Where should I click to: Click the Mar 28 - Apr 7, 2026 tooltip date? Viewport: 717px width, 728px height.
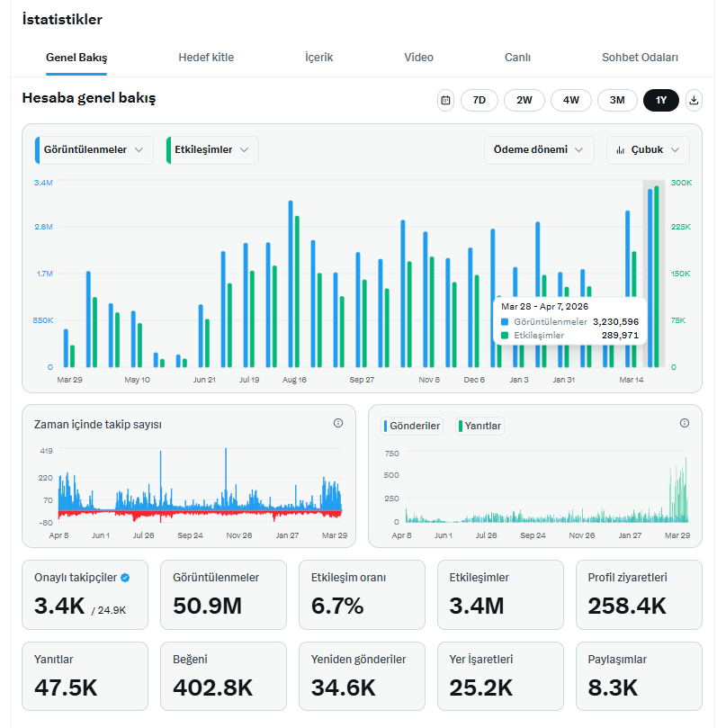click(544, 307)
